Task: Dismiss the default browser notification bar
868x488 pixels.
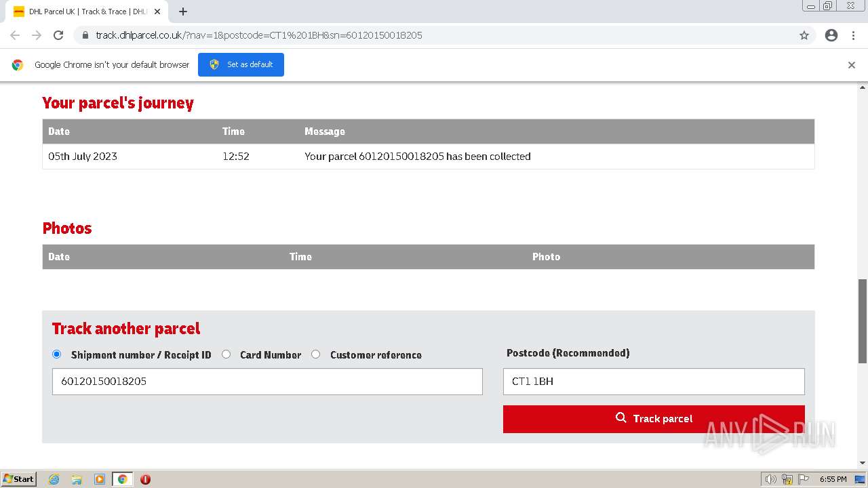Action: click(x=852, y=65)
